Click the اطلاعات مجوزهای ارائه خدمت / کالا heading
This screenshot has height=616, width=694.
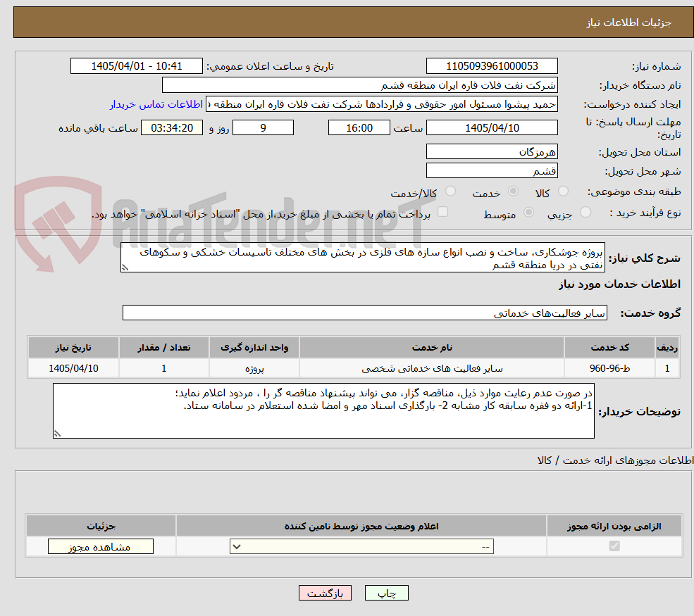[615, 460]
